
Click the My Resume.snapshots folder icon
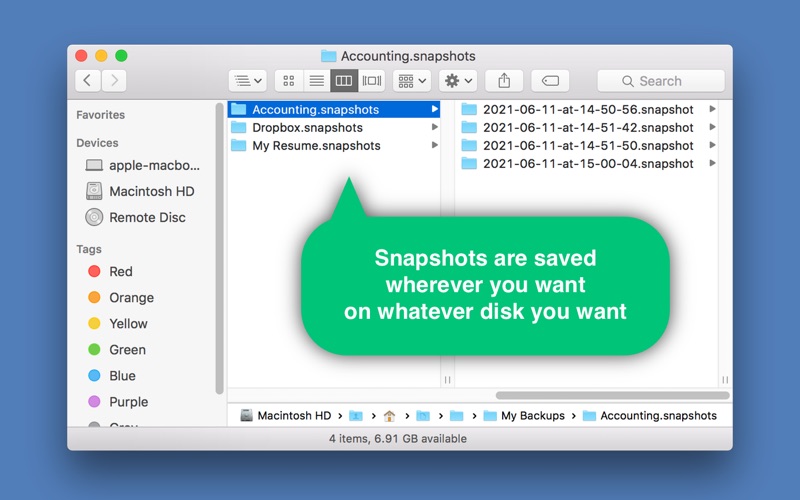click(238, 145)
